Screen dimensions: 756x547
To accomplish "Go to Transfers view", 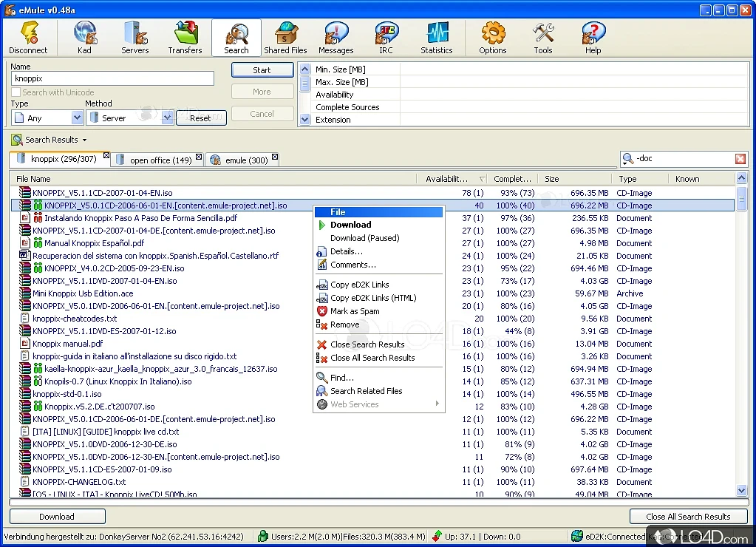I will click(x=185, y=38).
